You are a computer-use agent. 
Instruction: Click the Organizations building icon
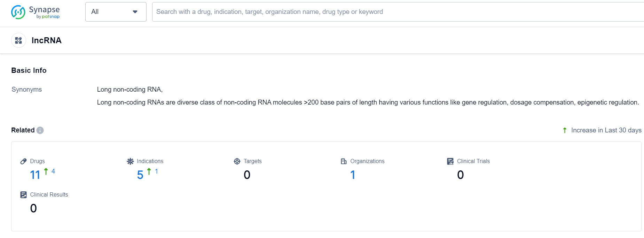(x=344, y=161)
